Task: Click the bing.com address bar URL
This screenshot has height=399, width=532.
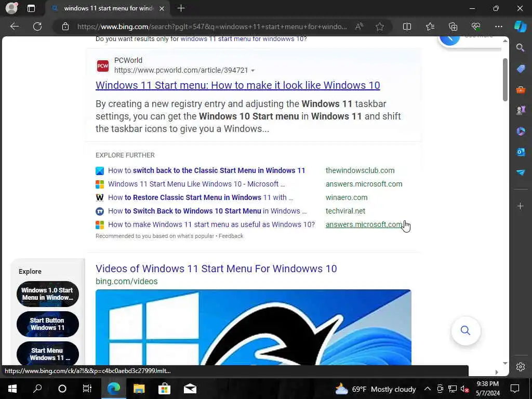Action: tap(212, 26)
